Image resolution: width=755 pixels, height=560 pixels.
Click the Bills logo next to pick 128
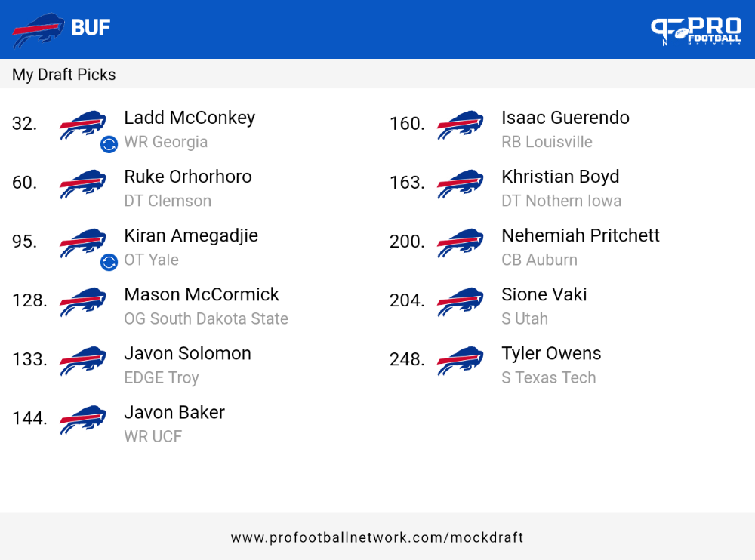83,302
